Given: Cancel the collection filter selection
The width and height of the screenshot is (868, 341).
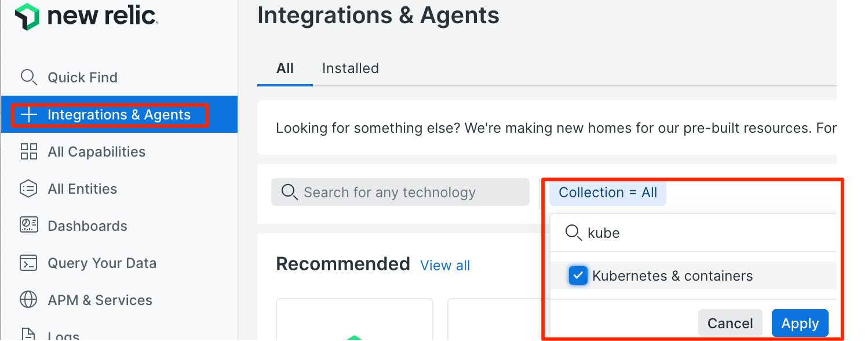Looking at the screenshot, I should tap(730, 324).
